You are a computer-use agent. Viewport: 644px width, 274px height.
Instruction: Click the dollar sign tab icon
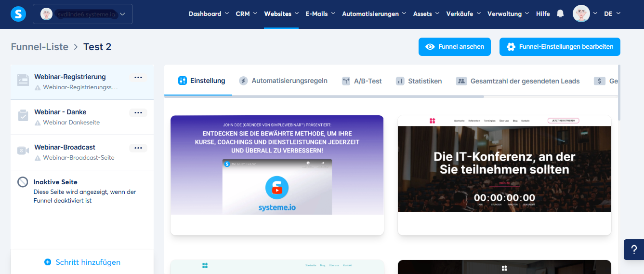(599, 81)
